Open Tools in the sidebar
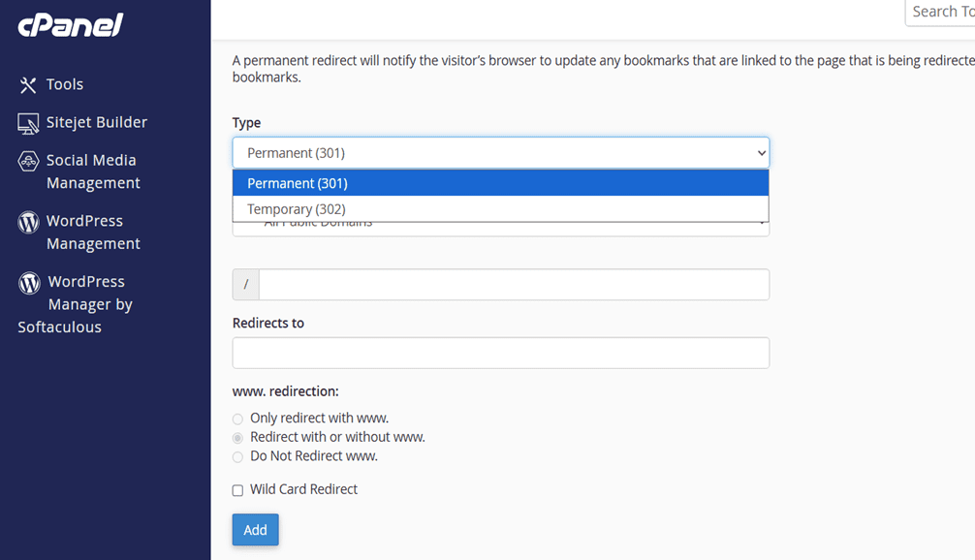975x560 pixels. pos(65,85)
